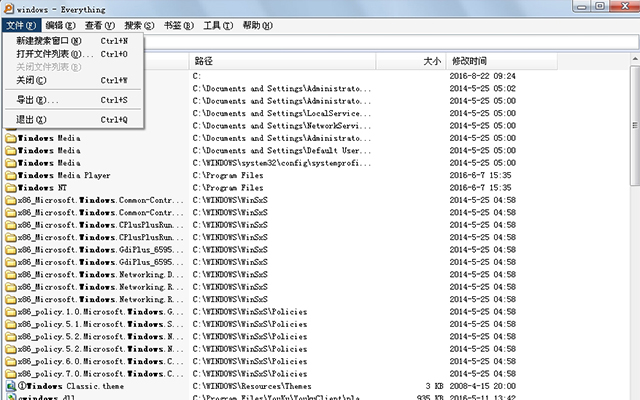The height and width of the screenshot is (400, 640).
Task: Click folder icon beside Windows NT
Action: click(x=11, y=188)
